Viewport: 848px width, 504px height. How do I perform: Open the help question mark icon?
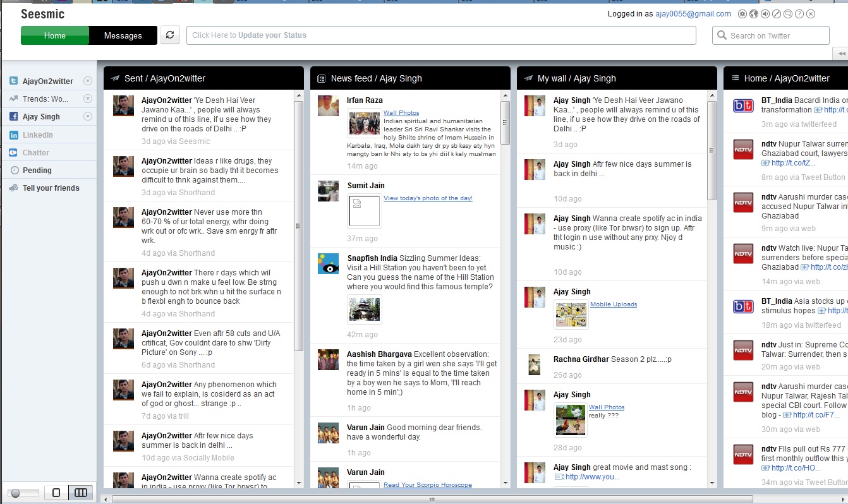click(x=799, y=14)
